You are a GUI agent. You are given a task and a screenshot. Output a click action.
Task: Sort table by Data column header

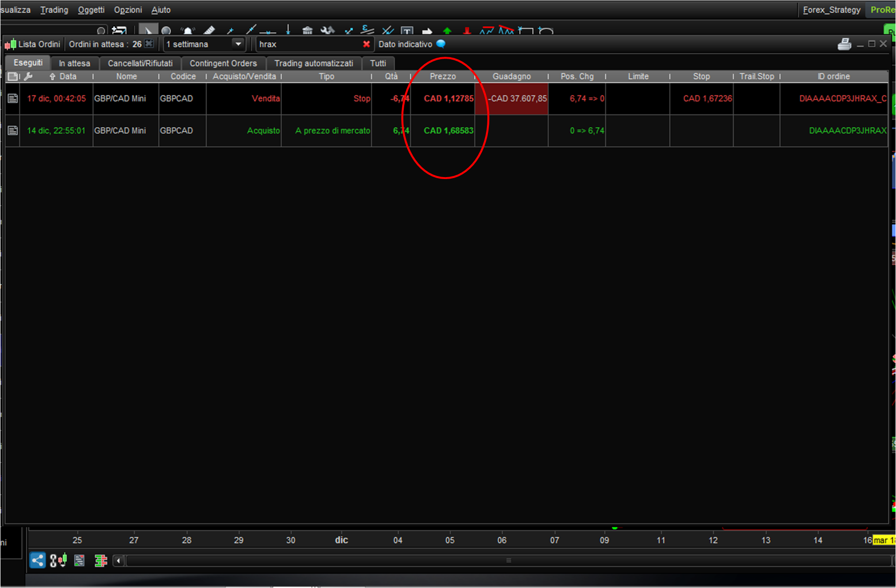click(x=68, y=76)
